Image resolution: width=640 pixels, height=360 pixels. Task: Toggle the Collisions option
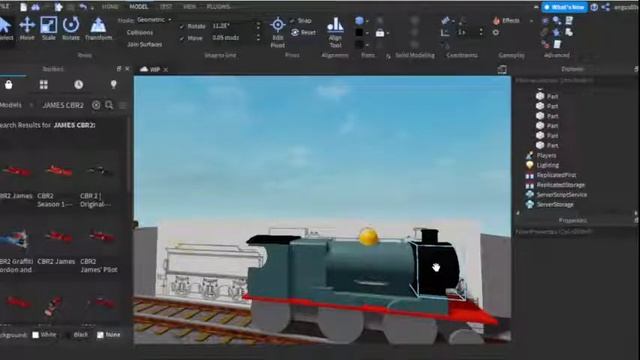pyautogui.click(x=140, y=32)
